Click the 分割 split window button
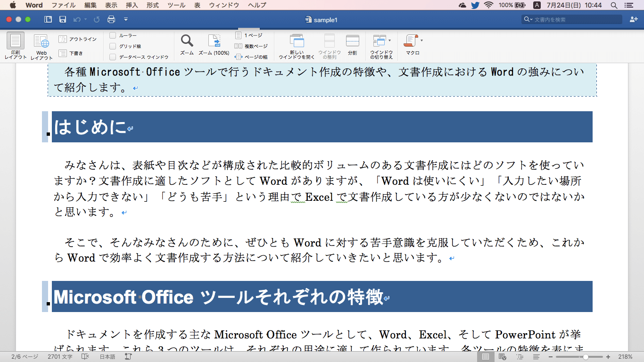The height and width of the screenshot is (362, 644). pos(352,45)
